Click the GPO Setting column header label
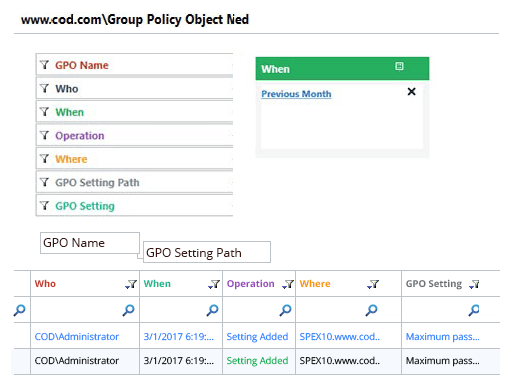Screen dimensions: 520x382 [434, 284]
